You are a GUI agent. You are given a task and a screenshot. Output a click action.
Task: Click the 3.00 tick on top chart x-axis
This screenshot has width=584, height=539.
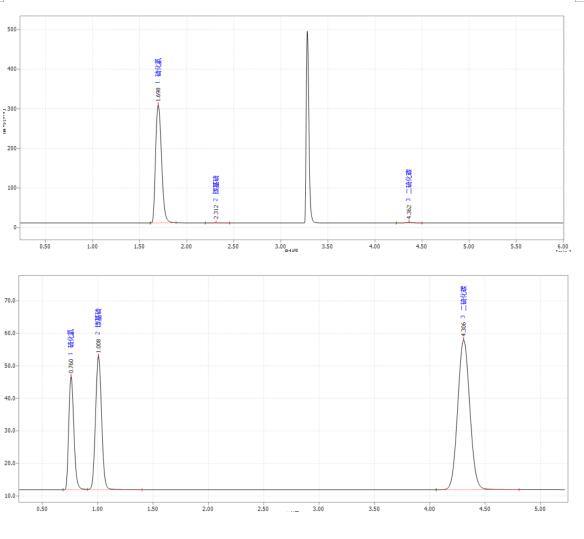280,246
